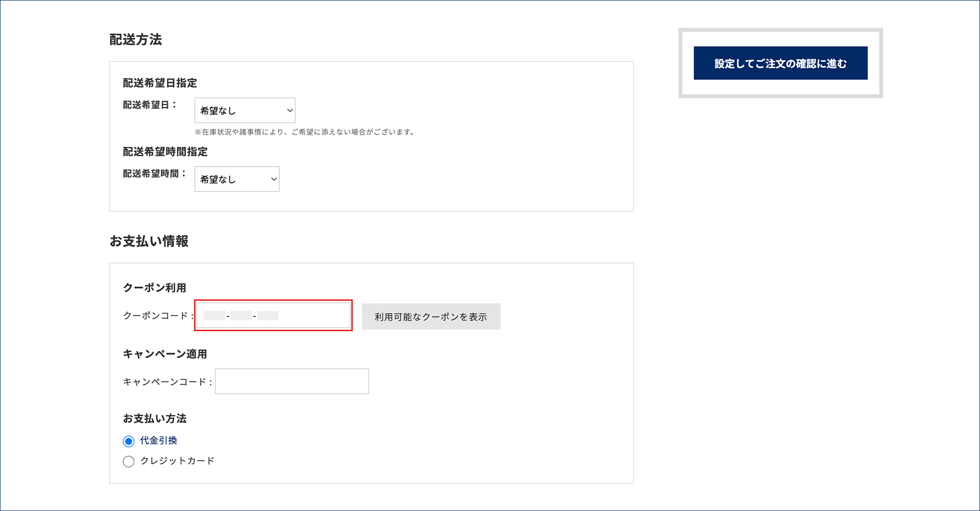Viewport: 980px width, 511px height.
Task: Click the クレジットカード payment label text
Action: [177, 461]
